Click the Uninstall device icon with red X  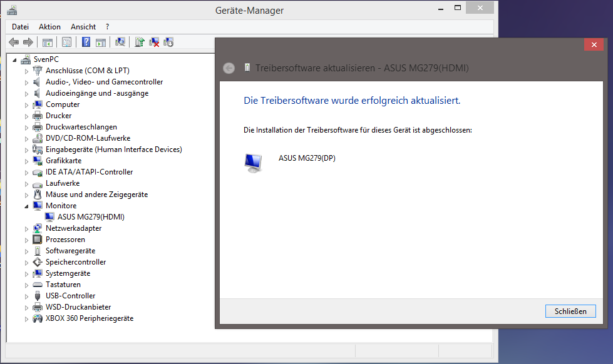point(154,42)
